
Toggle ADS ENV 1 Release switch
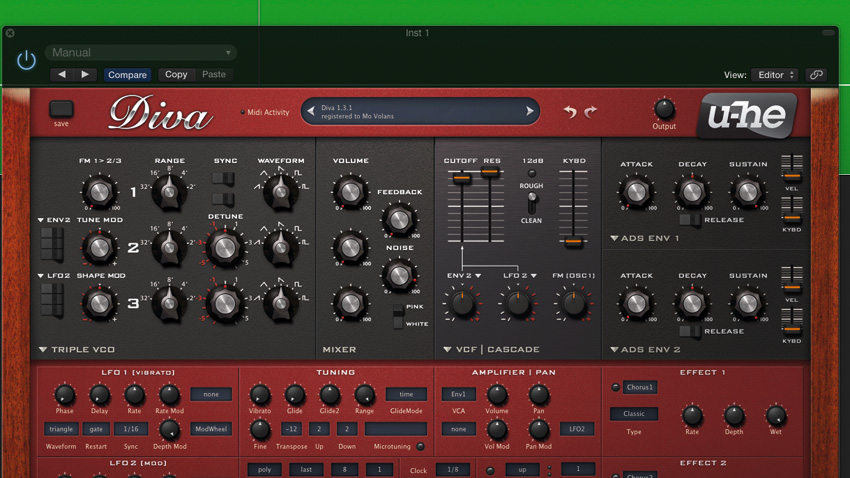689,220
